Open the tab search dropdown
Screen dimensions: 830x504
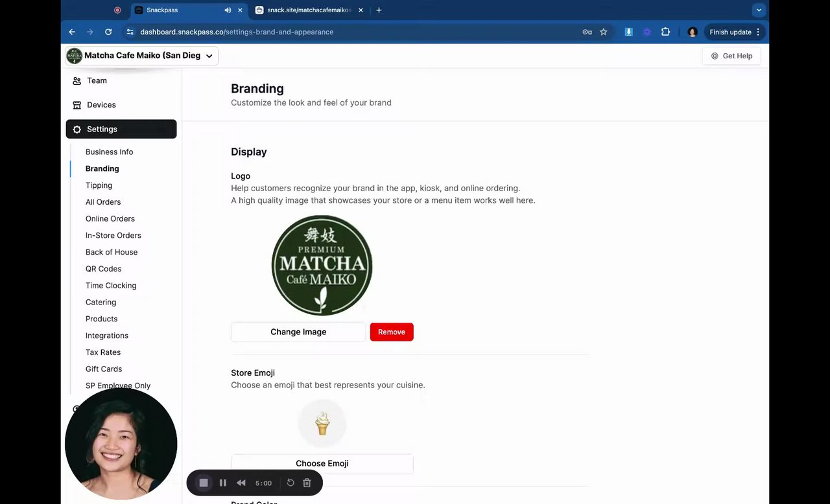(759, 10)
